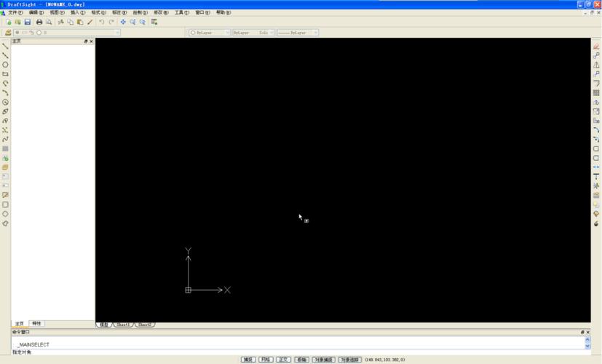Open the 帮助 Help menu

coord(223,12)
